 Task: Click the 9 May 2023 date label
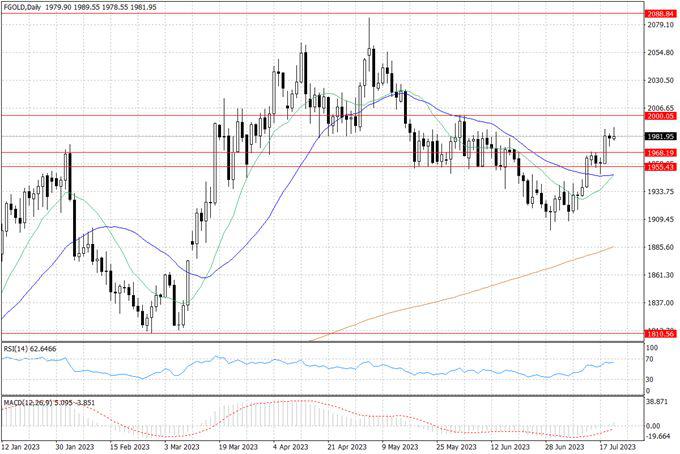point(400,447)
